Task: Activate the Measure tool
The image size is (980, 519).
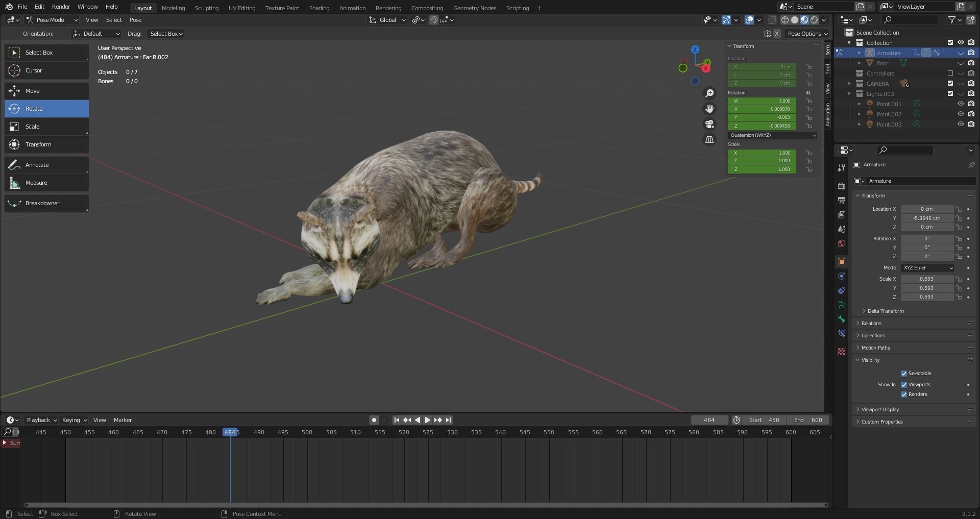Action: click(46, 183)
